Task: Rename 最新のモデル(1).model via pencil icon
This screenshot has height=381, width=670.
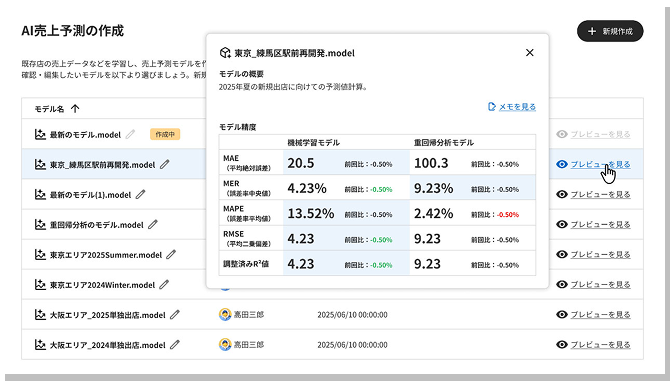Action: pyautogui.click(x=140, y=194)
